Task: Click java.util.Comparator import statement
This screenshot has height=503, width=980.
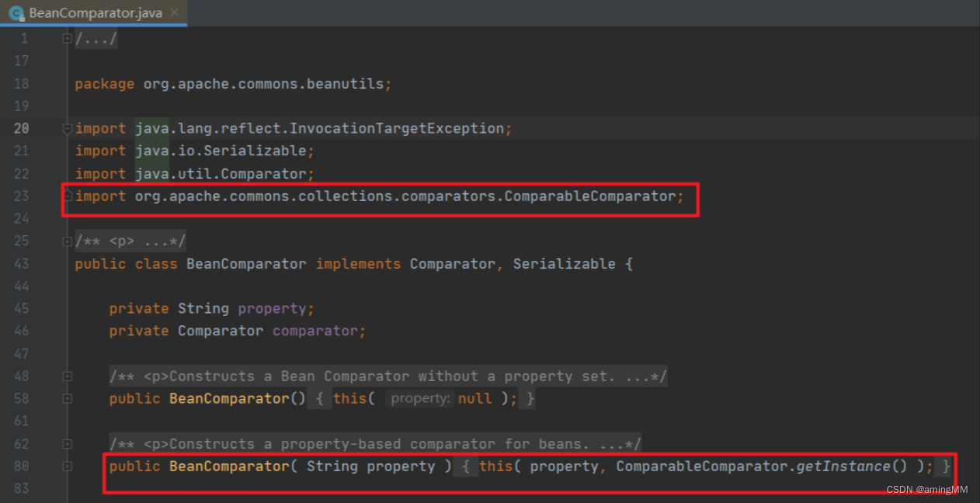Action: (x=195, y=174)
